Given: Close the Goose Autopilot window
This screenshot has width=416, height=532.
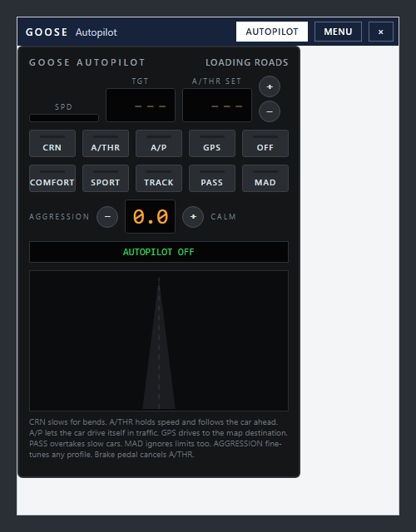Looking at the screenshot, I should tap(381, 32).
